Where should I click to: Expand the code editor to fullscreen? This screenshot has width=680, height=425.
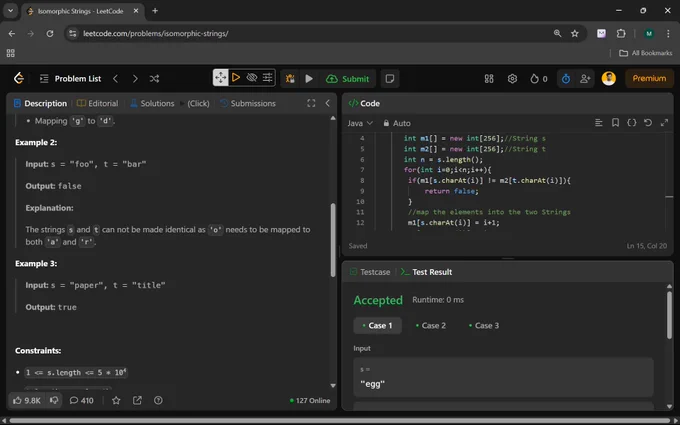click(664, 123)
